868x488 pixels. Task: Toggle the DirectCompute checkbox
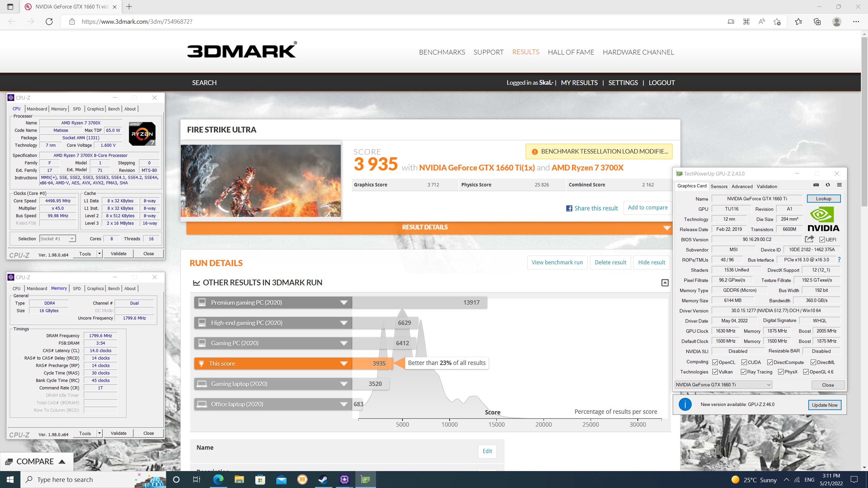click(x=770, y=362)
